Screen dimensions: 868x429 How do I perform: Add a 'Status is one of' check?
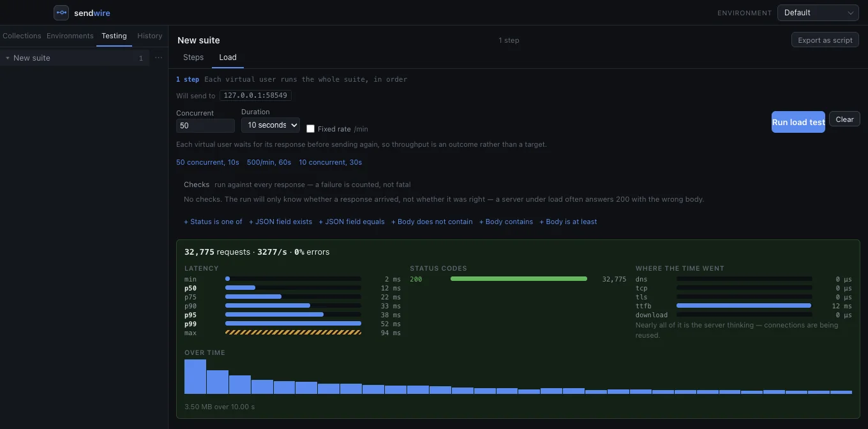(x=213, y=222)
